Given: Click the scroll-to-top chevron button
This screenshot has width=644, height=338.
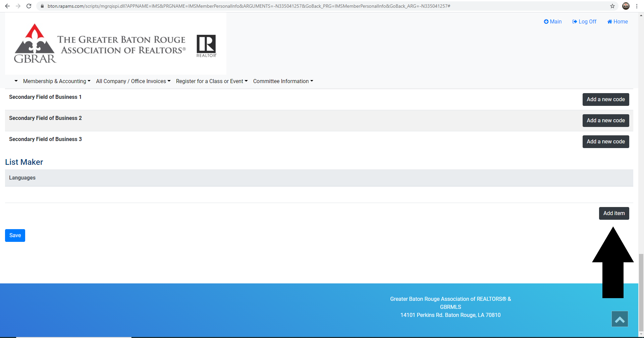Looking at the screenshot, I should coord(620,319).
